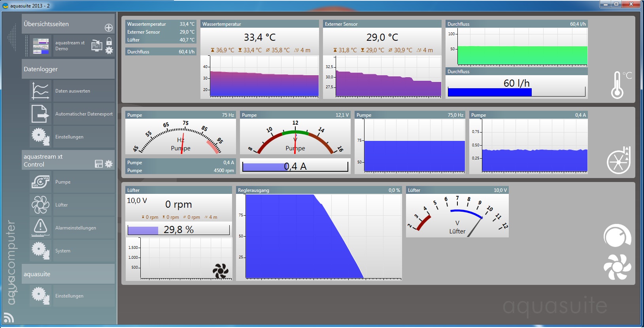Click the Lüfter fan icon in sidebar
This screenshot has height=328, width=644.
point(41,205)
